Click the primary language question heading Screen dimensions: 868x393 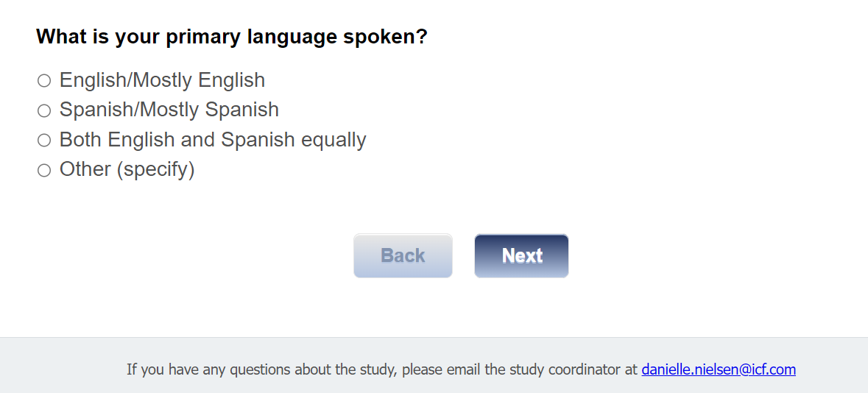pyautogui.click(x=231, y=36)
